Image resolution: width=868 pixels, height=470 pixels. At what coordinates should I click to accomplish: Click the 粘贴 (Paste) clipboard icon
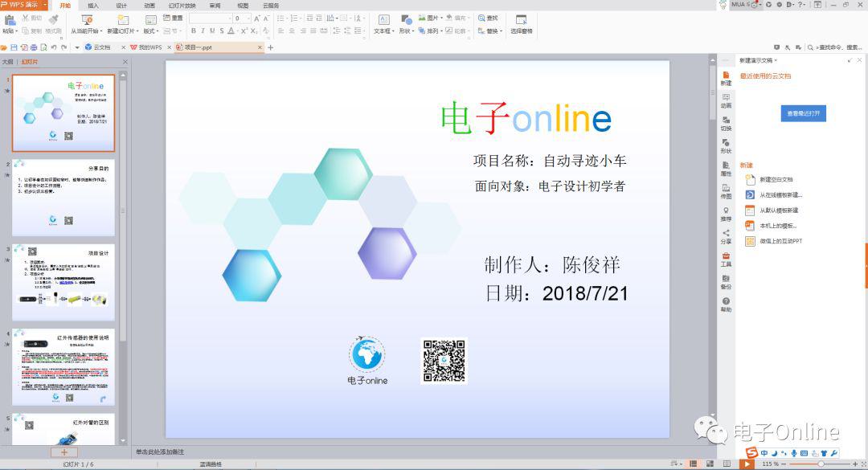pyautogui.click(x=9, y=22)
